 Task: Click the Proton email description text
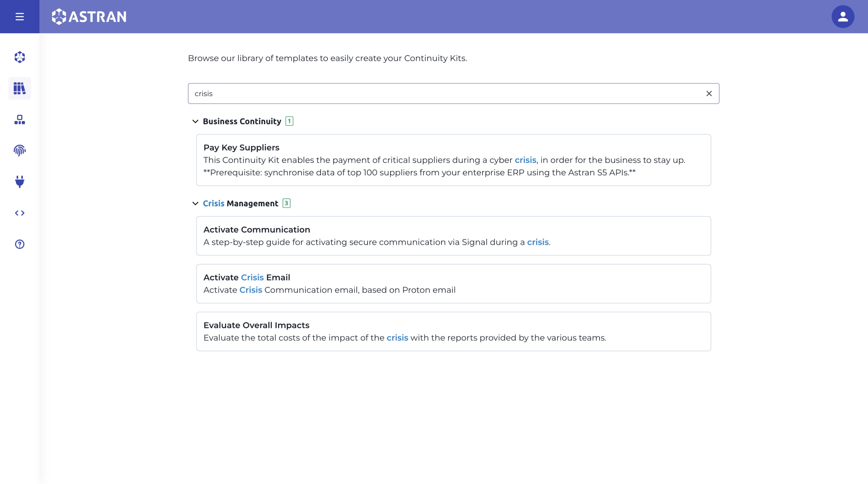click(330, 290)
